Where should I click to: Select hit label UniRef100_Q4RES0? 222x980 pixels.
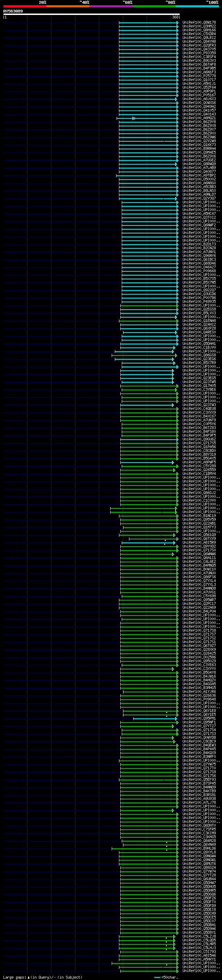click(199, 332)
